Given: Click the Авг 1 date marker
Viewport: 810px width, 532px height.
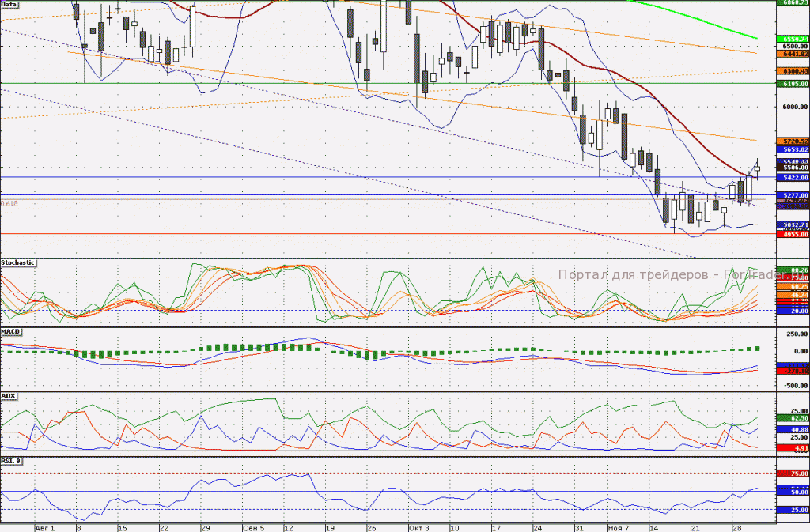Looking at the screenshot, I should (45, 528).
